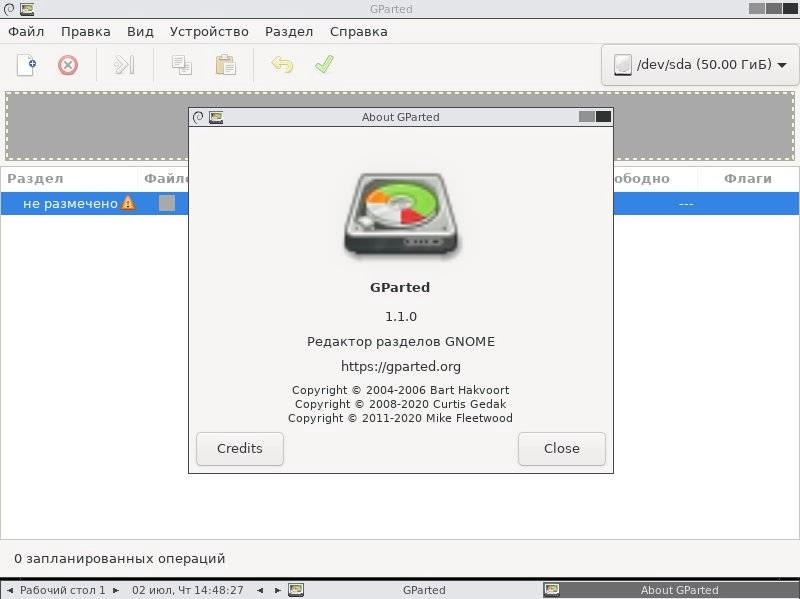This screenshot has width=800, height=599.
Task: Click the Рабочий стол 1 workspace label
Action: click(62, 590)
